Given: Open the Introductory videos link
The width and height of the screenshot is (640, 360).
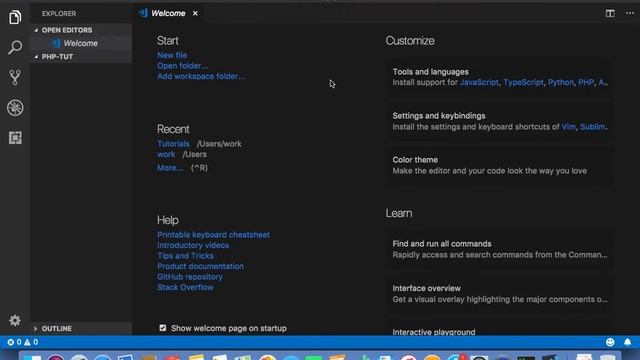Looking at the screenshot, I should [193, 245].
